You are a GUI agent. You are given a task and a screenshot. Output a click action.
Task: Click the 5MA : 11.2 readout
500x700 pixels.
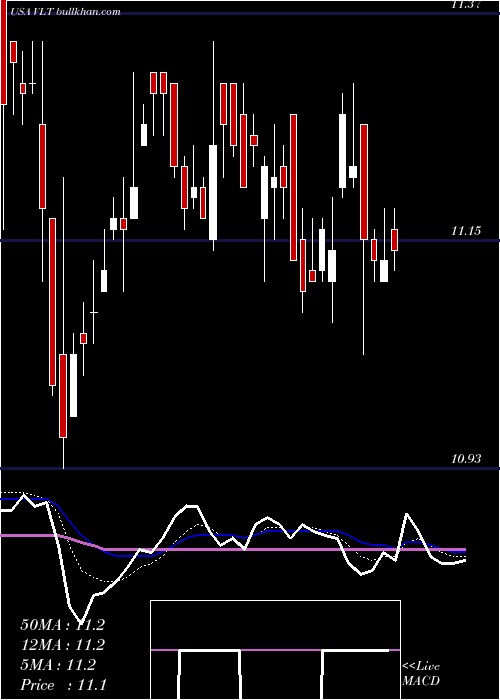pyautogui.click(x=58, y=665)
